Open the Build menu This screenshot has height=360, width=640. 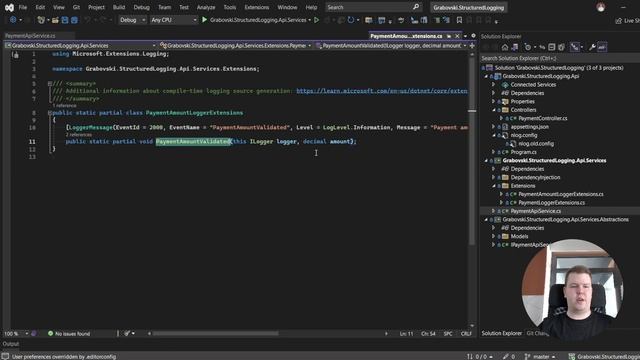click(119, 7)
